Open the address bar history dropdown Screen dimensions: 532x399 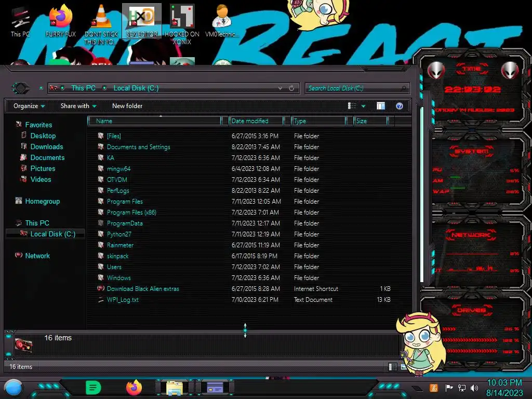pos(280,88)
